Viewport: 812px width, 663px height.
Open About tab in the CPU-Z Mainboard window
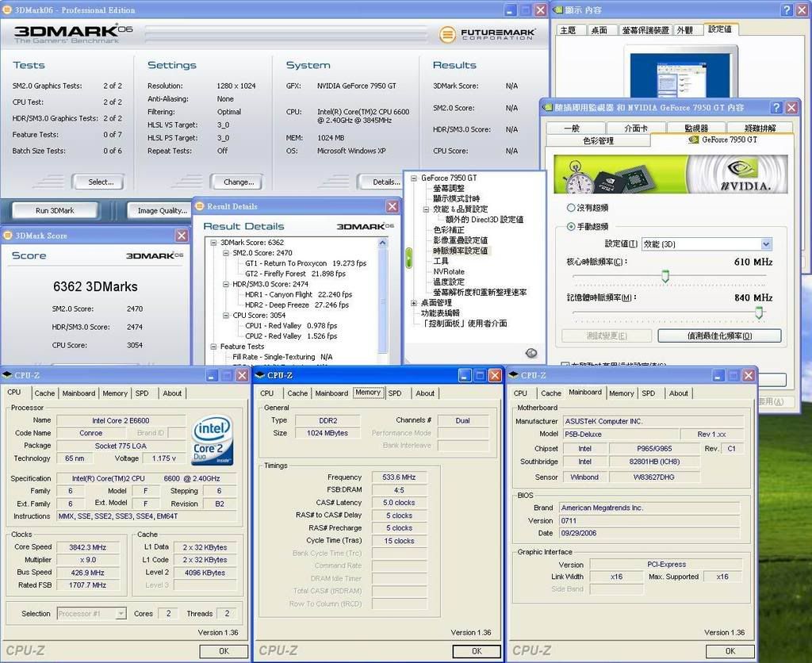(679, 393)
